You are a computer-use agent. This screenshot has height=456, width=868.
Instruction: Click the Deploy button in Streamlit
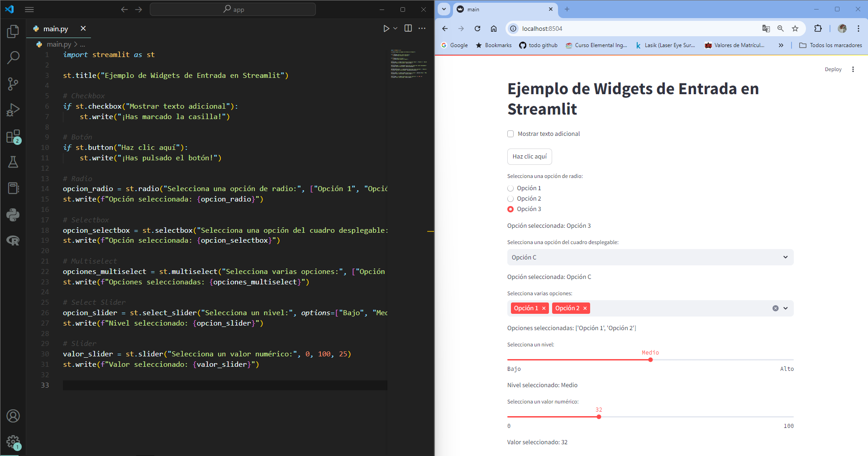coord(833,69)
